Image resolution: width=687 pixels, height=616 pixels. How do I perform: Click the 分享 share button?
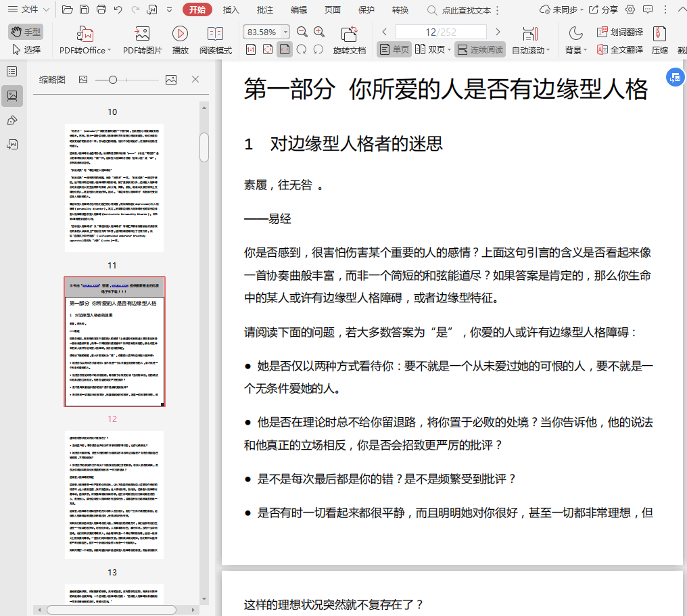(603, 9)
